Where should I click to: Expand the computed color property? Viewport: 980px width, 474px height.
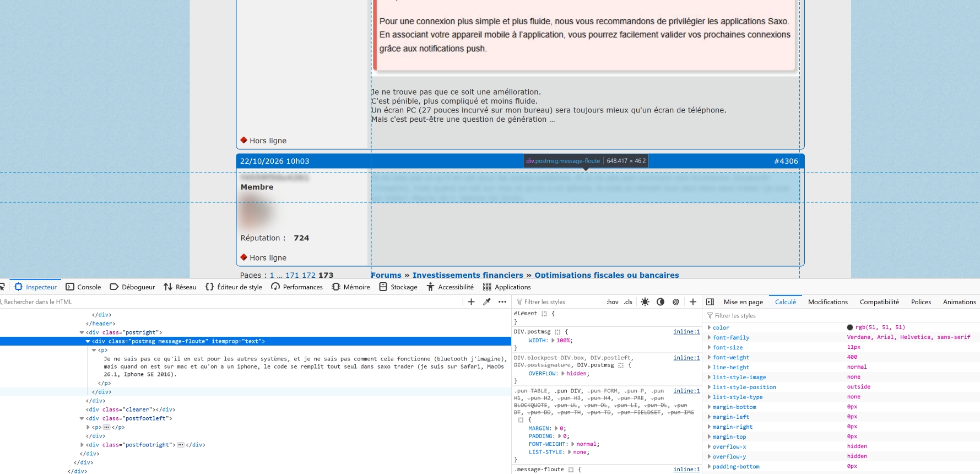coord(710,327)
